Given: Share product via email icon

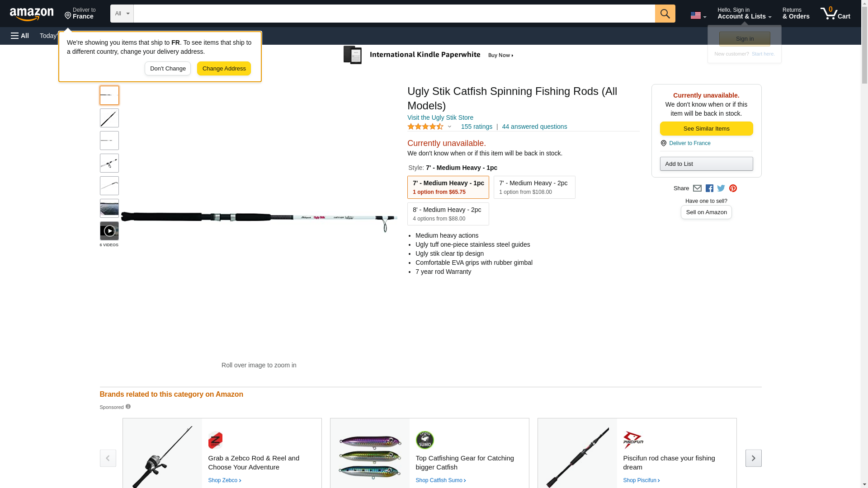Looking at the screenshot, I should pos(697,188).
